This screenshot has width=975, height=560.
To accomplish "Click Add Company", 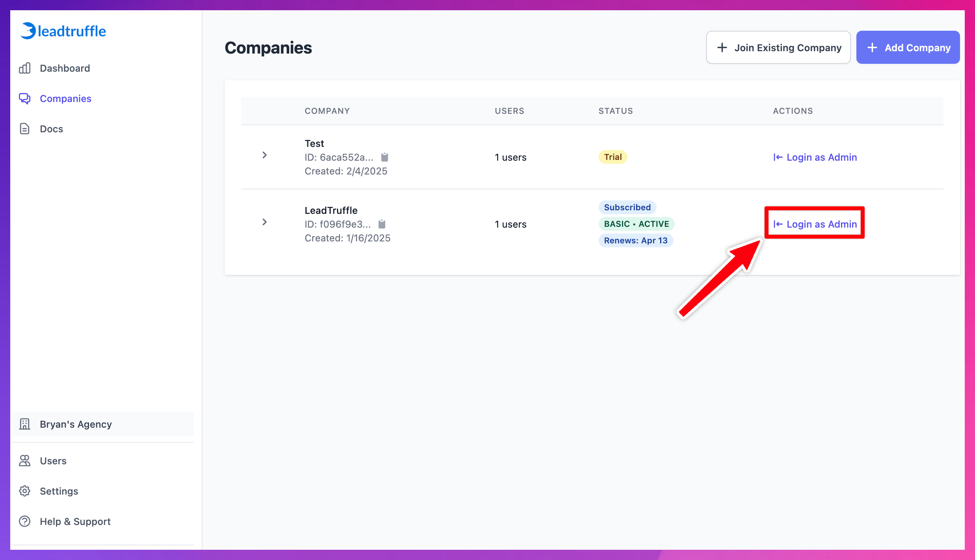I will tap(908, 47).
